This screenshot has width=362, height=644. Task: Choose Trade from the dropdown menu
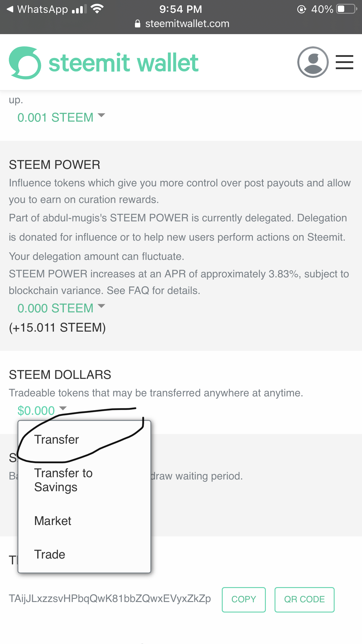click(x=50, y=554)
